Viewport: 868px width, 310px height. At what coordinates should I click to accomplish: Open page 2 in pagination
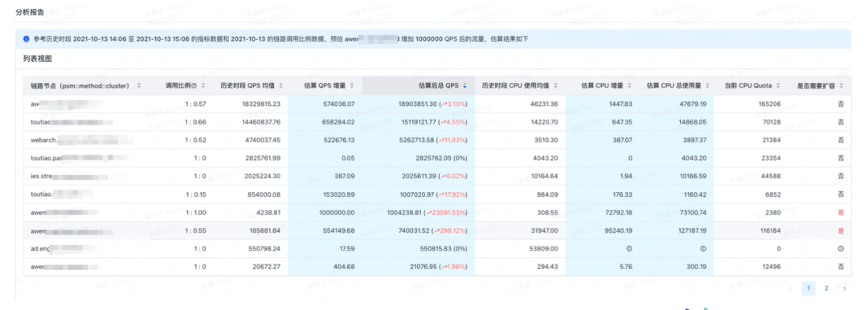tap(826, 288)
